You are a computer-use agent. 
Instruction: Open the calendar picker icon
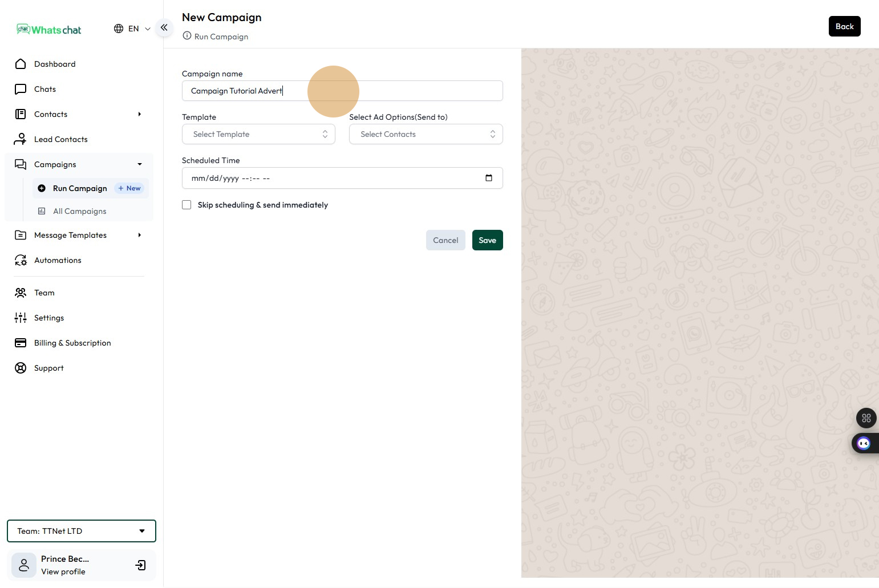coord(488,178)
